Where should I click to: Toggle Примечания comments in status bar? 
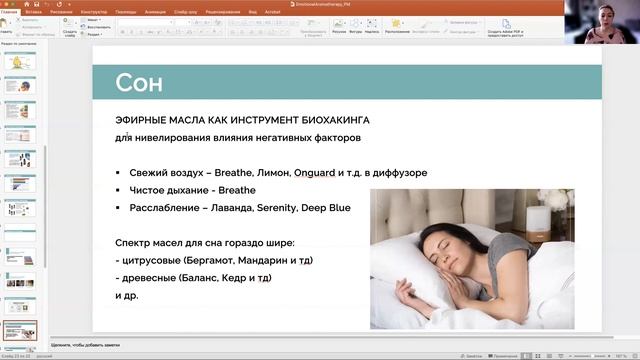502,356
